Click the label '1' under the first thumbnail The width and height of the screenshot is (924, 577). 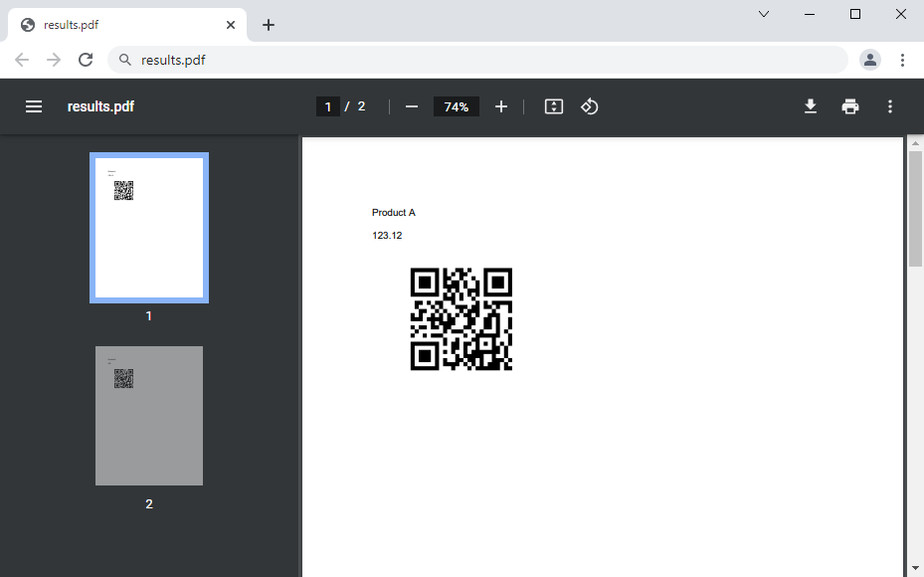148,316
